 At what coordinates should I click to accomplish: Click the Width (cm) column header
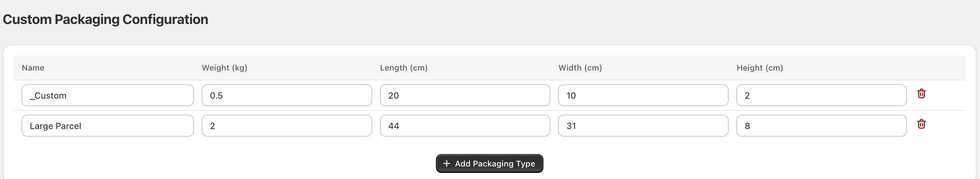pos(580,68)
